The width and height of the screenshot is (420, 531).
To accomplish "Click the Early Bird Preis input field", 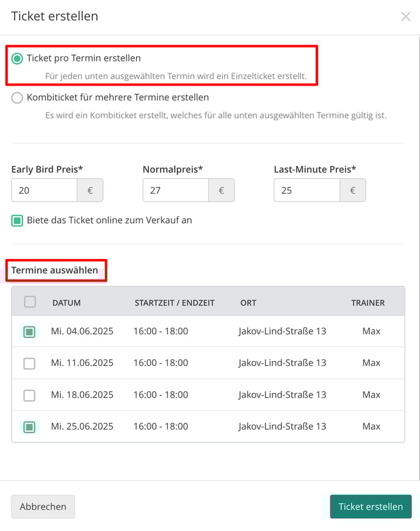I will pyautogui.click(x=45, y=190).
